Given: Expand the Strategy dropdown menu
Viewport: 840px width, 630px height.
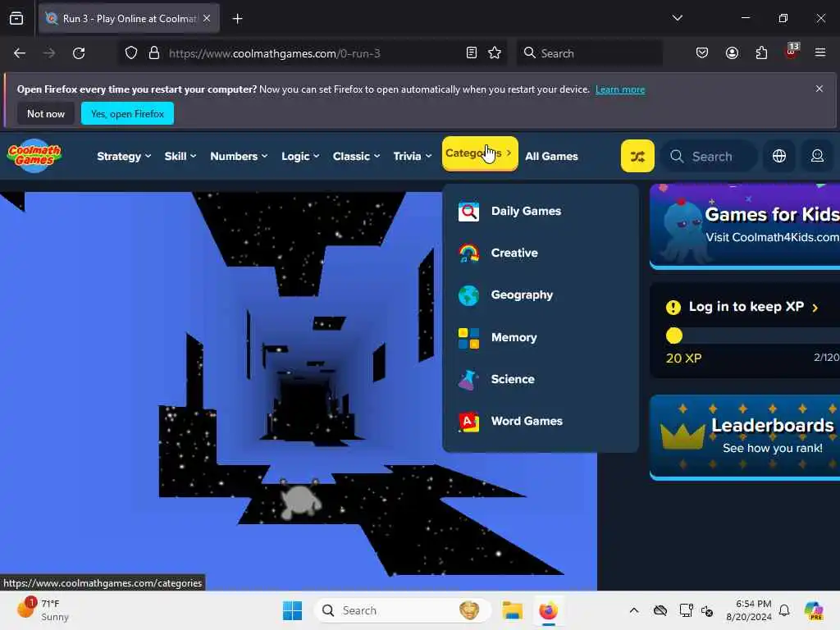Looking at the screenshot, I should [124, 157].
